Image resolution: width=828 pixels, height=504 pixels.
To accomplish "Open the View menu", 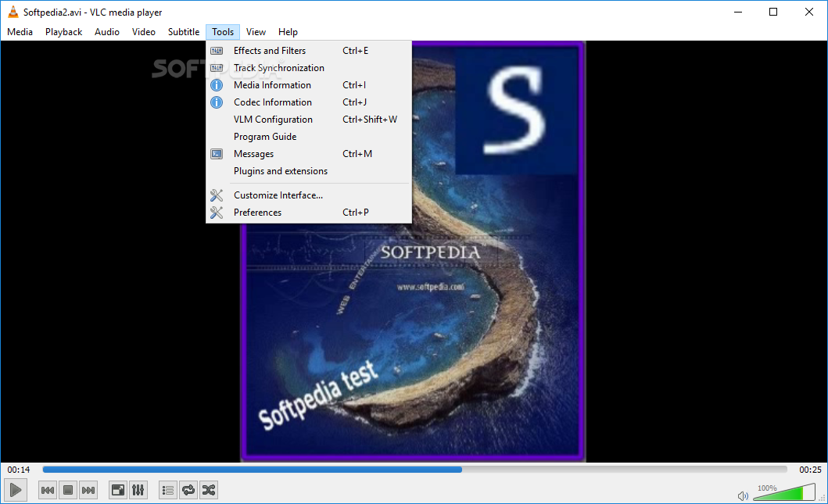I will [x=256, y=32].
